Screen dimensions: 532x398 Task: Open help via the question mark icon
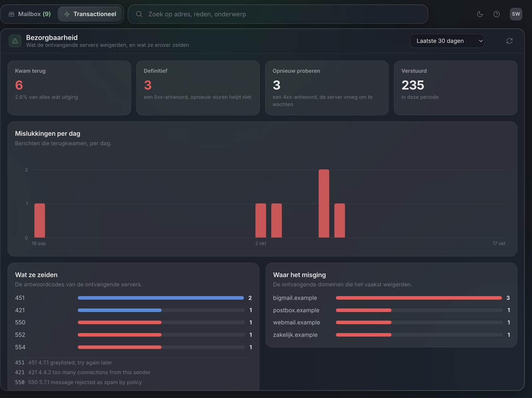[x=497, y=14]
